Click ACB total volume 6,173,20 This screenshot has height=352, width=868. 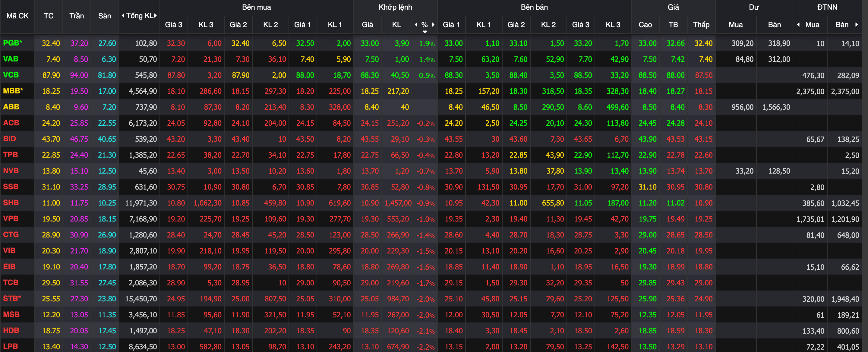pos(143,123)
